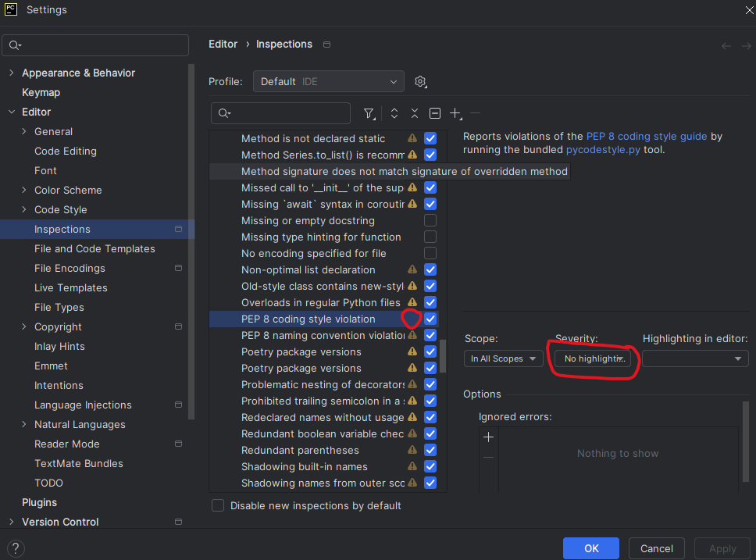
Task: Click warning icon on Redundant parentheses row
Action: tap(412, 450)
